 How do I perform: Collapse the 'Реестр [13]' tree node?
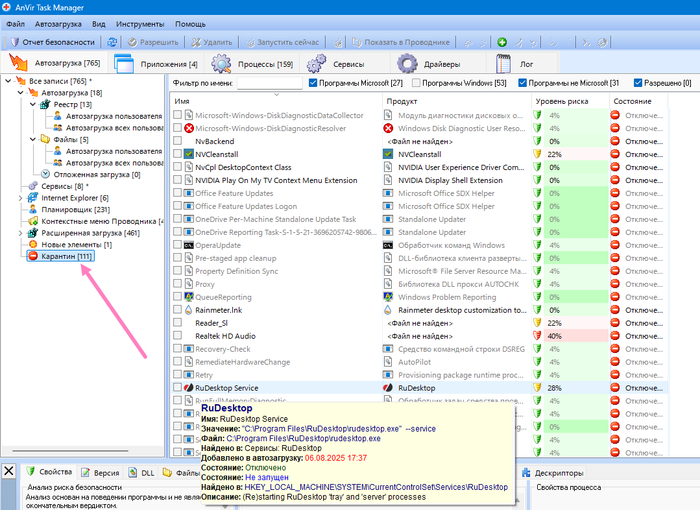tap(32, 104)
